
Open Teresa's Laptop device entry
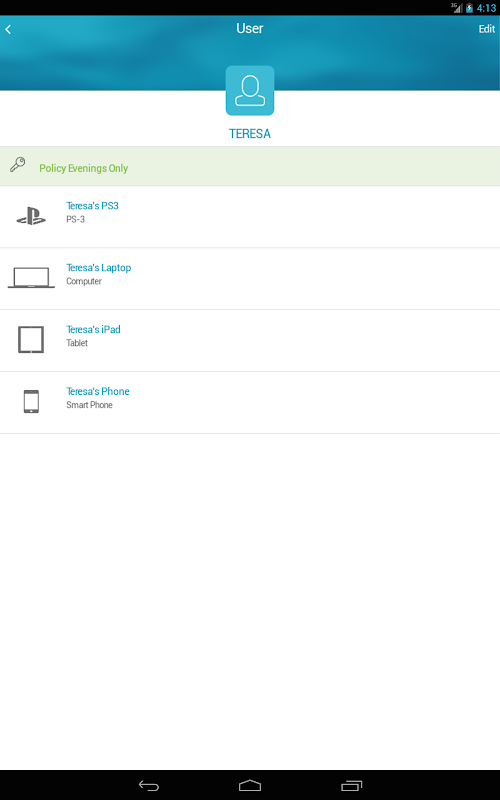point(250,279)
